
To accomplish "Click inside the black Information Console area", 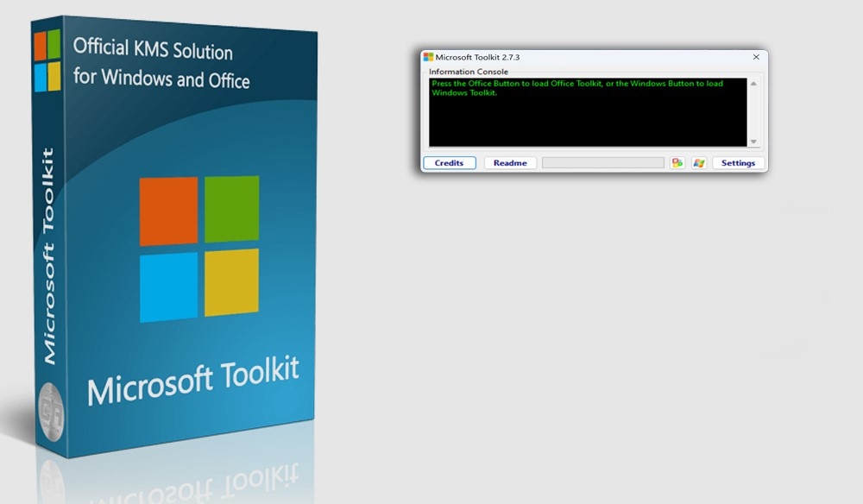I will tap(587, 121).
